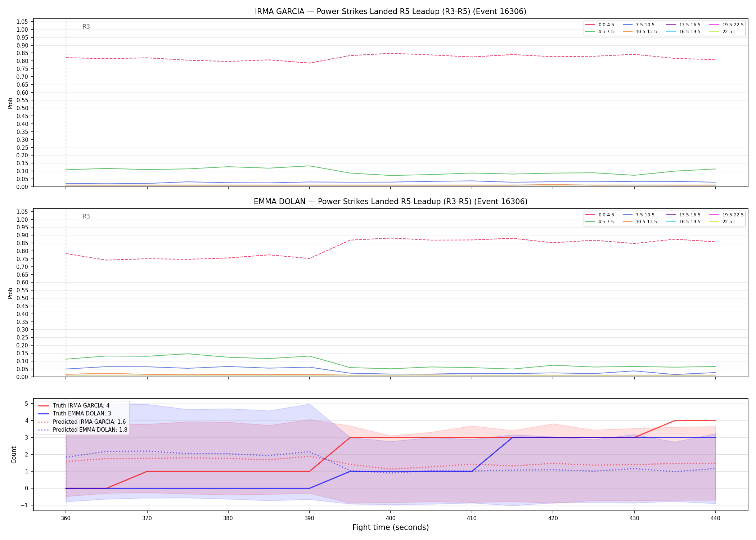Click the '0.50' tick in EMMA DOLAN chart
Image resolution: width=756 pixels, height=540 pixels.
22,298
